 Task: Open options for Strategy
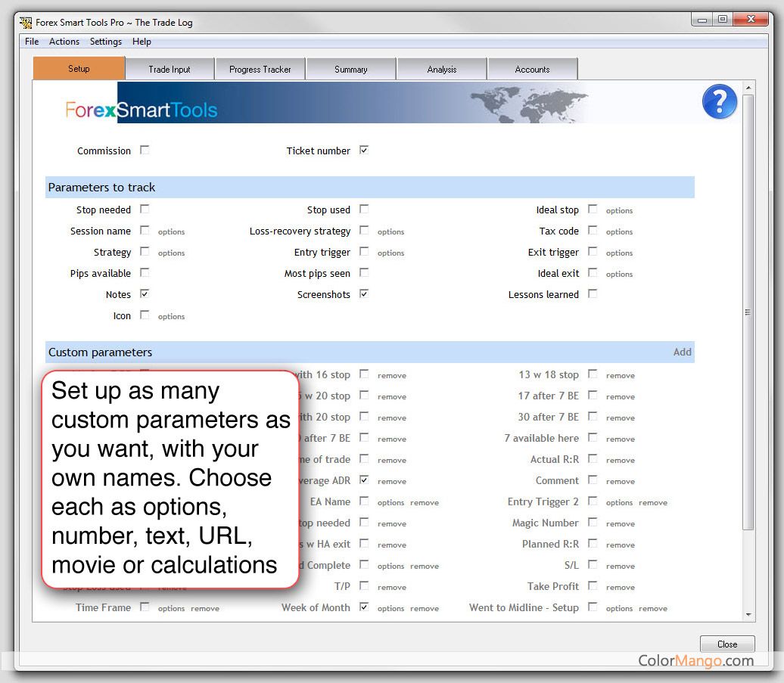coord(172,253)
